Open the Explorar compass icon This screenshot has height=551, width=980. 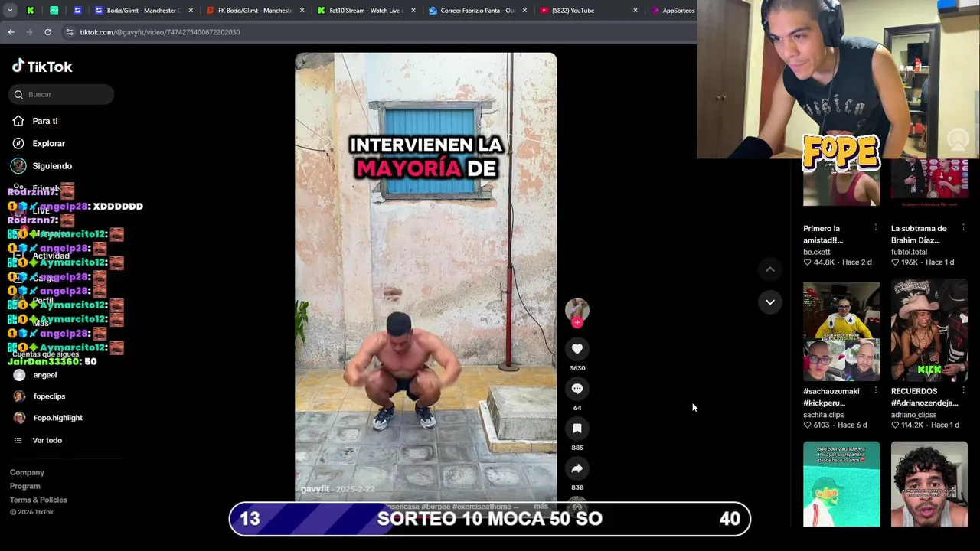pos(18,143)
